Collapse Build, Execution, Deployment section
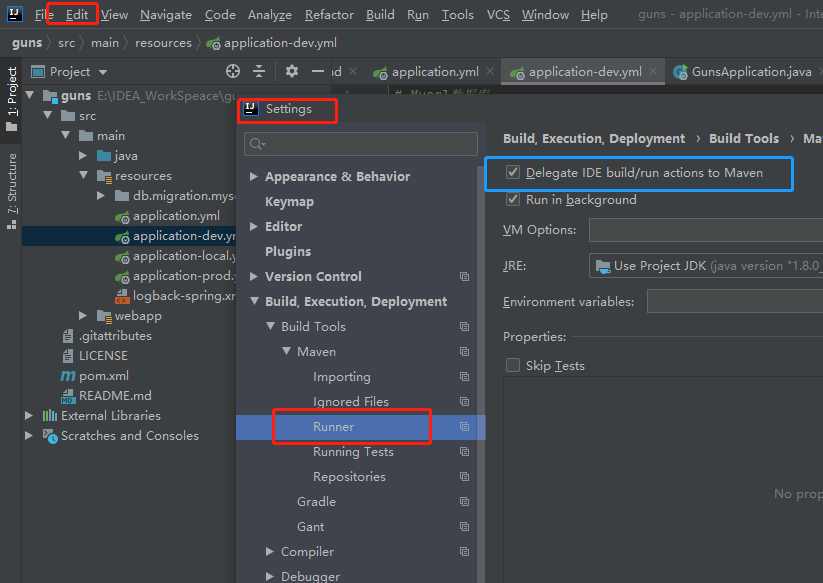Viewport: 823px width, 583px height. pyautogui.click(x=255, y=301)
